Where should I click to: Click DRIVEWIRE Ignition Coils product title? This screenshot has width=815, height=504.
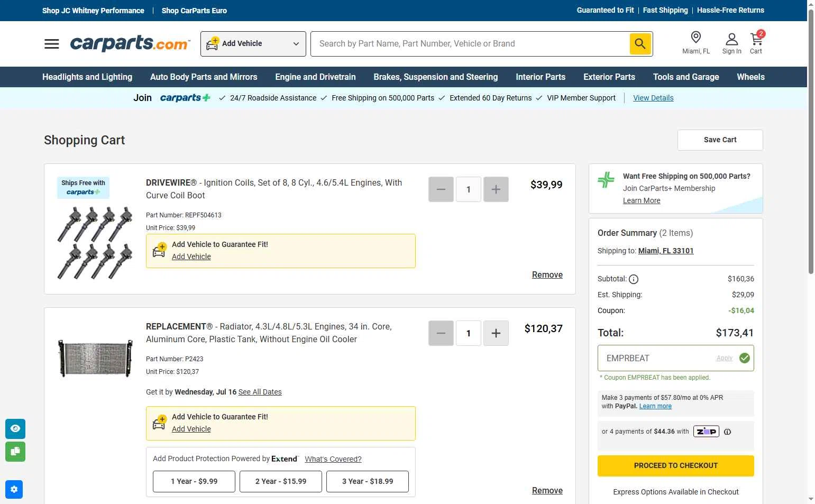[x=274, y=189]
